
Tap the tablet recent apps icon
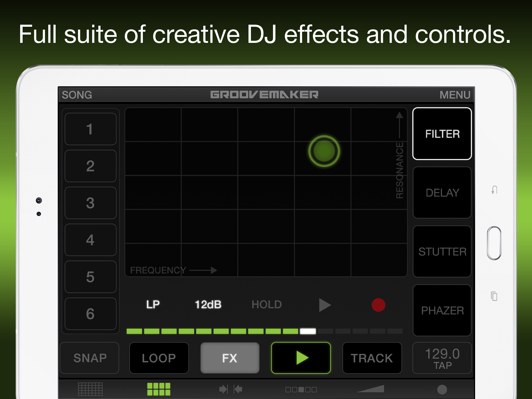494,296
